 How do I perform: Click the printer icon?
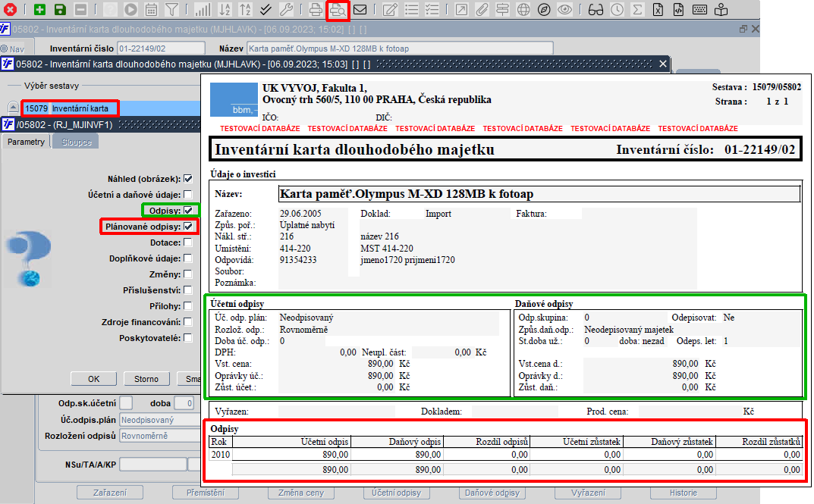pyautogui.click(x=316, y=10)
